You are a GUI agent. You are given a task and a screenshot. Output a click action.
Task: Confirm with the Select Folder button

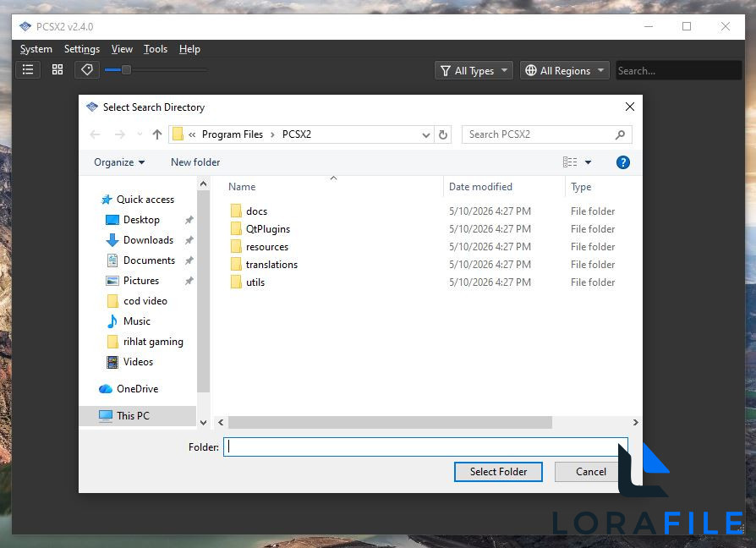(x=498, y=472)
